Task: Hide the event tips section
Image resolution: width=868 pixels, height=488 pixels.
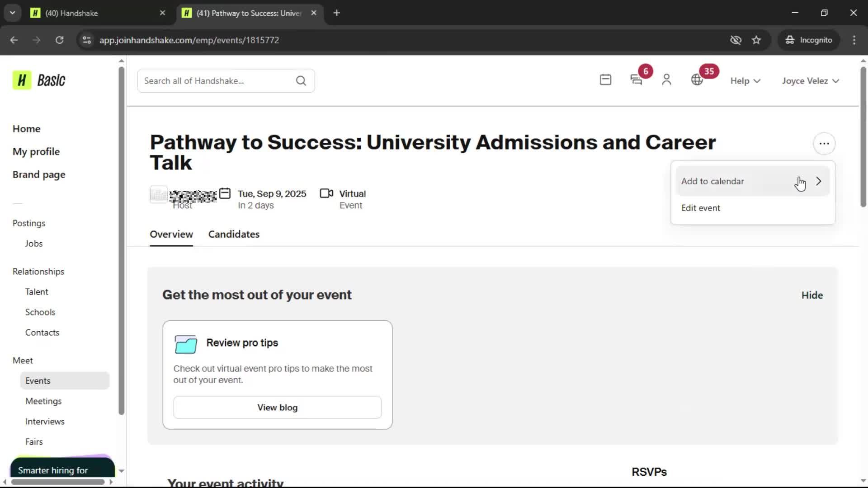Action: point(812,295)
